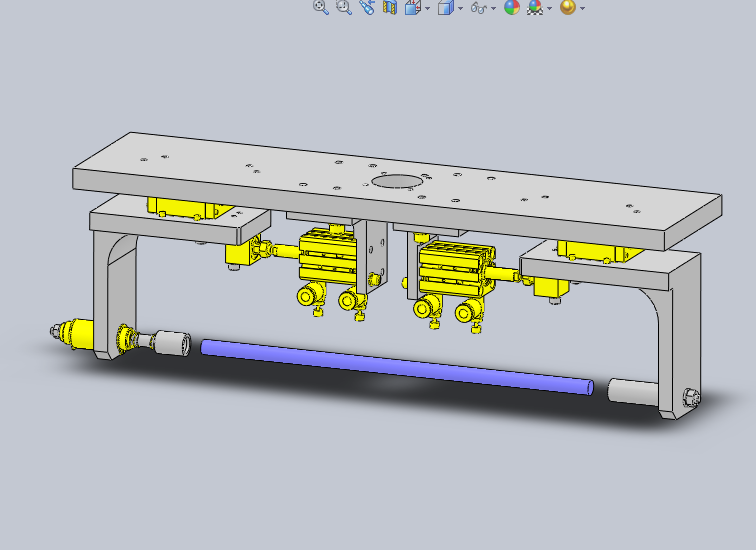Toggle the Section View tool

[390, 7]
